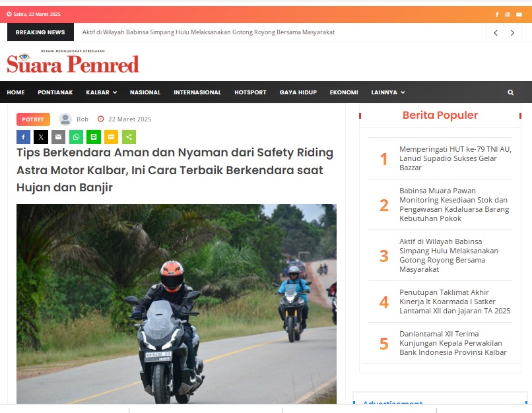Image resolution: width=532 pixels, height=413 pixels.
Task: Visit Instagram page from top bar
Action: tap(508, 15)
